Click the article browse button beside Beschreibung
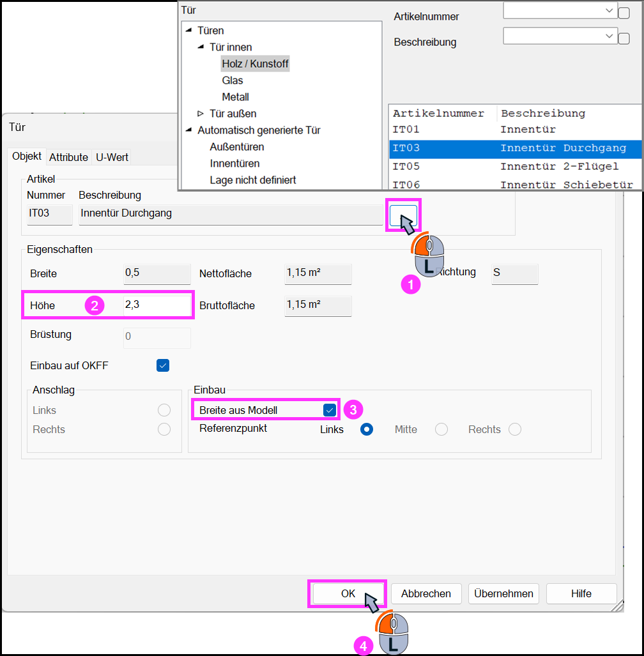 pyautogui.click(x=403, y=215)
